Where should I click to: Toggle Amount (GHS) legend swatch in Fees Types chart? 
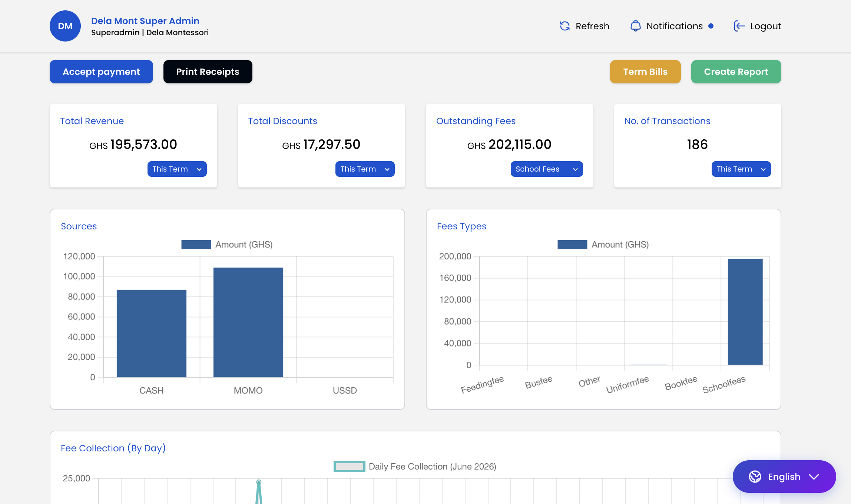click(x=572, y=245)
